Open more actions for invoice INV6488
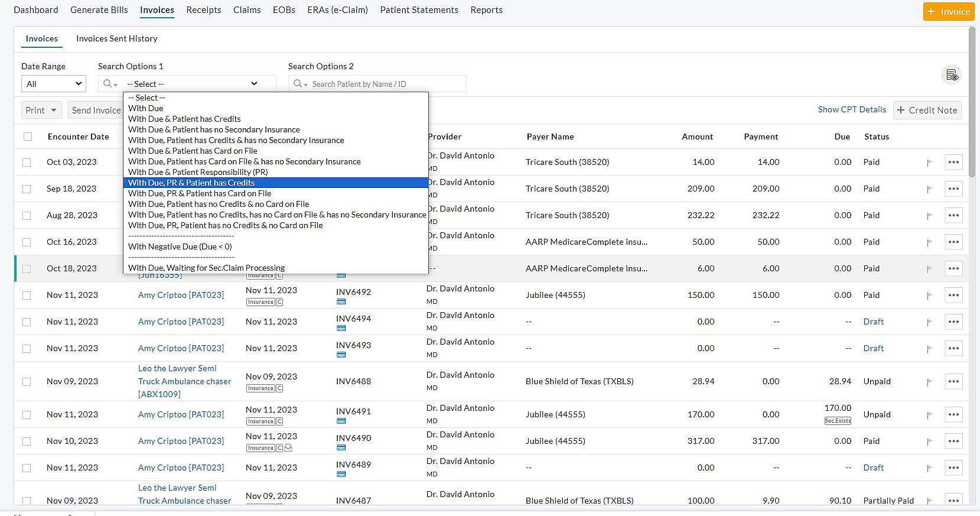Screen dimensions: 980x516 (x=953, y=381)
